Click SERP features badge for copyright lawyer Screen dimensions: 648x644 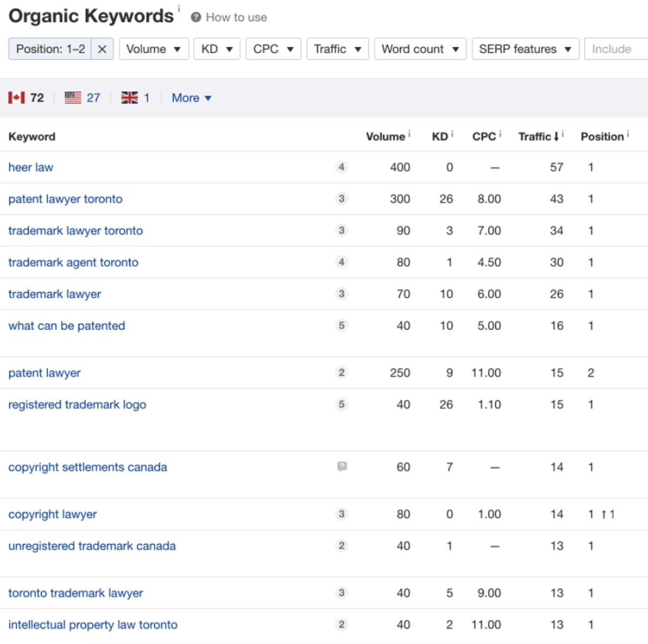341,514
